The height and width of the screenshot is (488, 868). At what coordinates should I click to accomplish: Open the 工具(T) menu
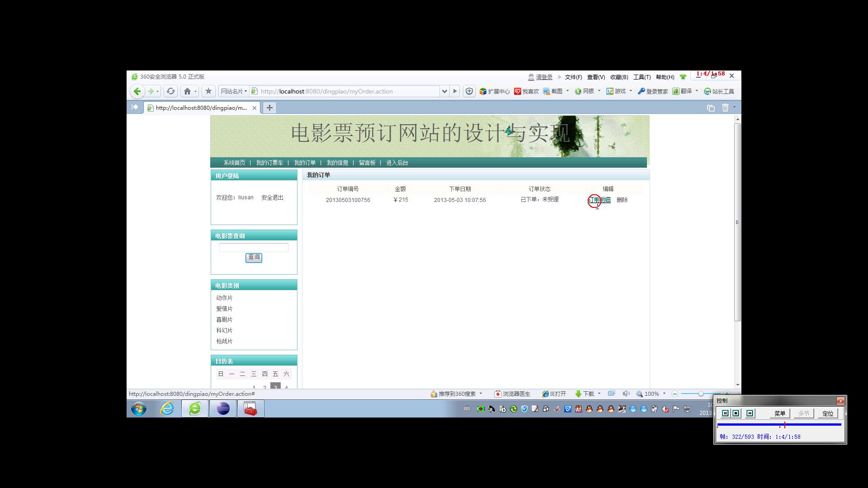[642, 77]
